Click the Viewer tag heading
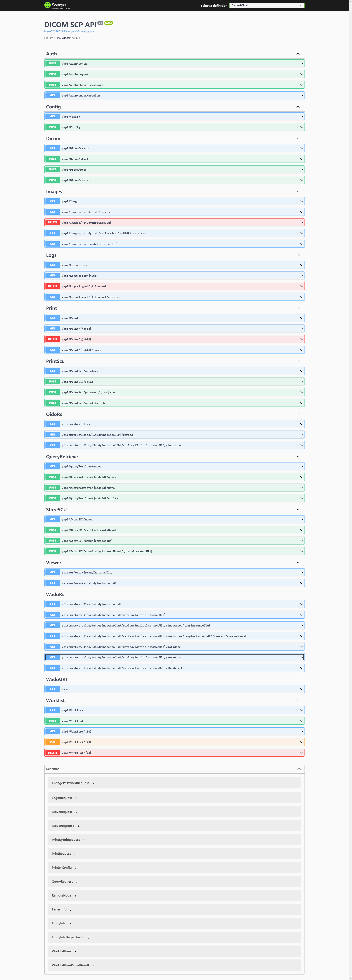352x980 pixels. [54, 563]
